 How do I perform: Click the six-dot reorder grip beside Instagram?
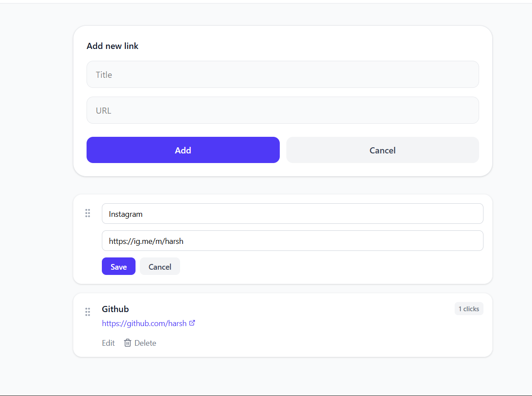[87, 213]
